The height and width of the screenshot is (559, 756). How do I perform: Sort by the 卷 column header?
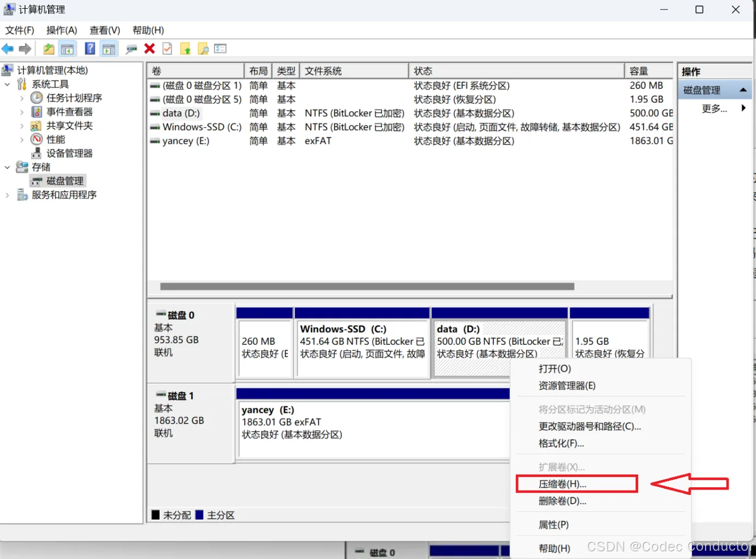tap(195, 71)
